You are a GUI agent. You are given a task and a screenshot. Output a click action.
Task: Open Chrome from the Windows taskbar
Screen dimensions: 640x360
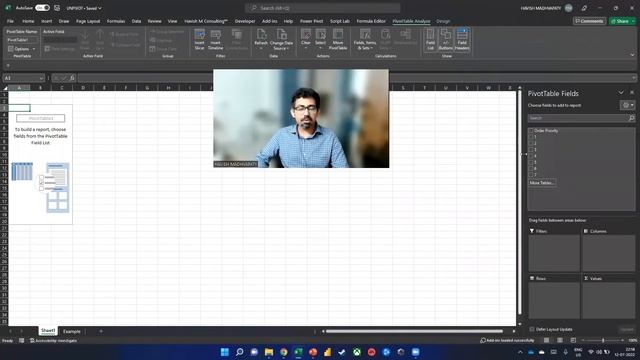(284, 352)
